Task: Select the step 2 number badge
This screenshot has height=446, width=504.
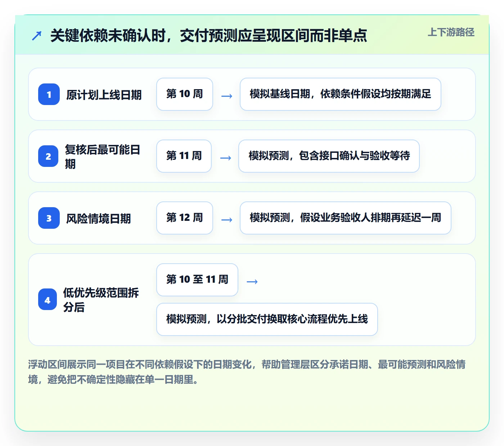Action: [48, 156]
